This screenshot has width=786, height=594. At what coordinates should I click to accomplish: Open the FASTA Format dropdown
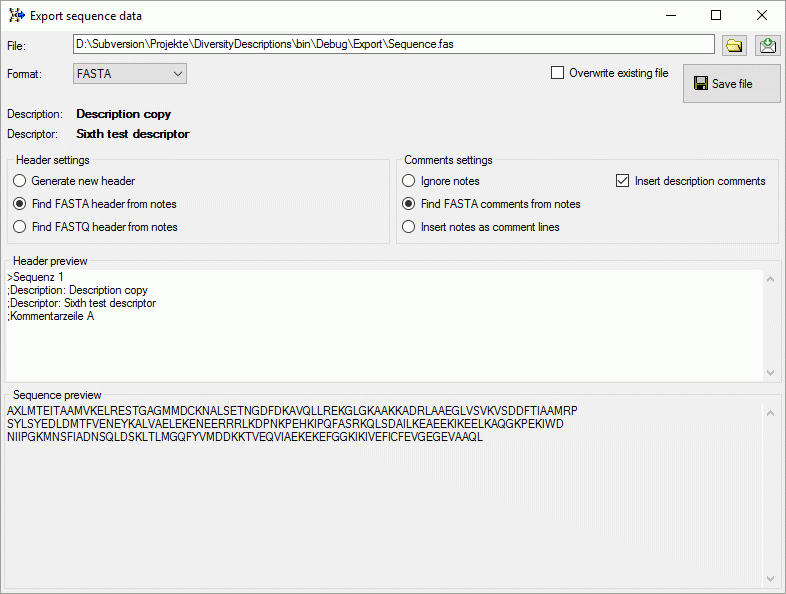[x=130, y=74]
